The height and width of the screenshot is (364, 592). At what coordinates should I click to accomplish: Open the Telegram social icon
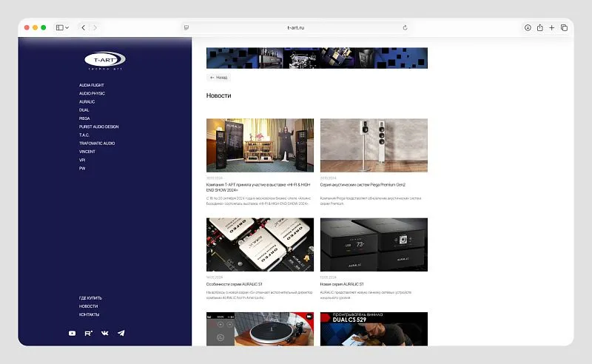[x=121, y=333]
